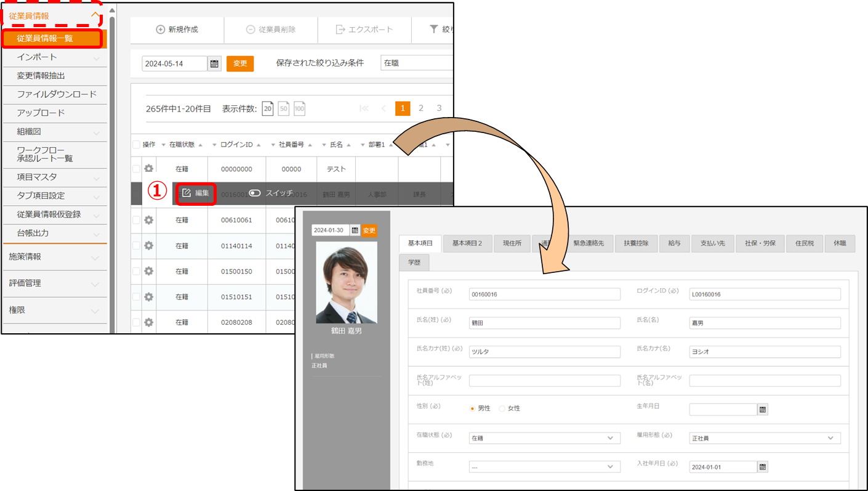The image size is (868, 491).
Task: Check the checkbox for row 01510151
Action: tap(136, 296)
